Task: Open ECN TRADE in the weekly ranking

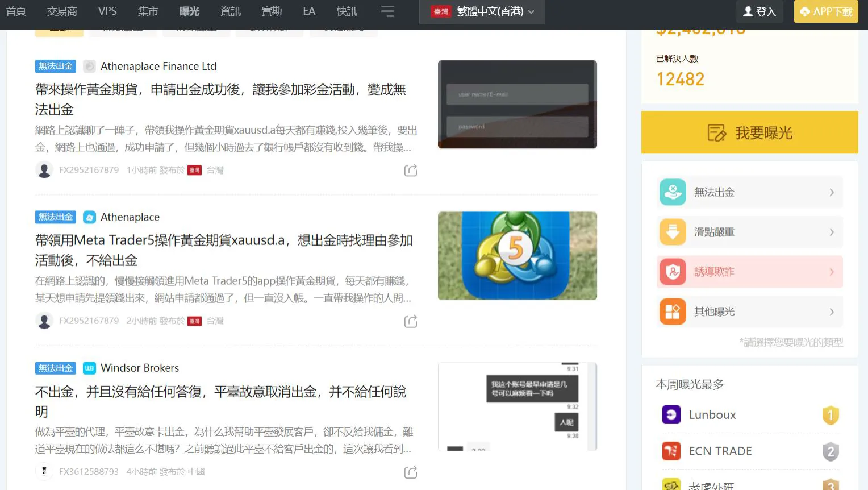Action: click(720, 451)
